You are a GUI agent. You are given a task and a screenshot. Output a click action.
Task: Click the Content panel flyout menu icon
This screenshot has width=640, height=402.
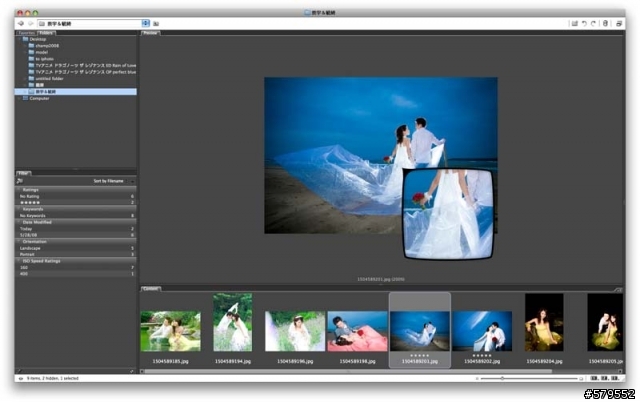pyautogui.click(x=618, y=289)
